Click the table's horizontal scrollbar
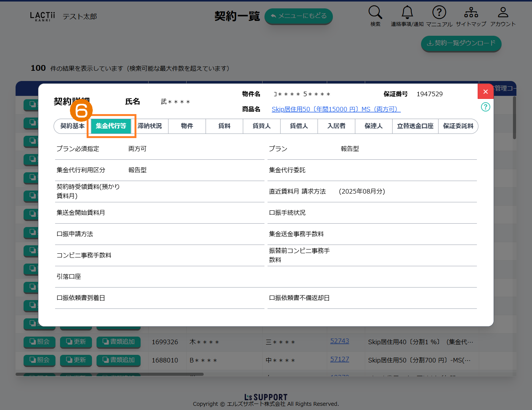 109,374
